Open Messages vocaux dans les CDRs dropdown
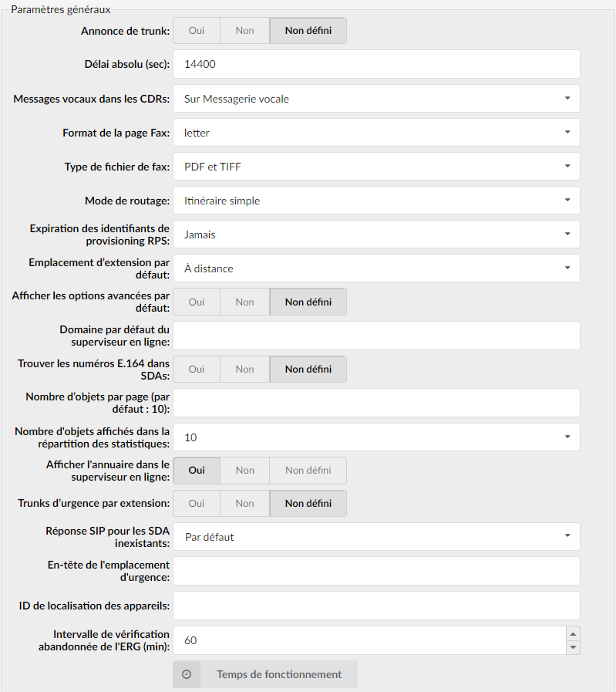 [376, 99]
